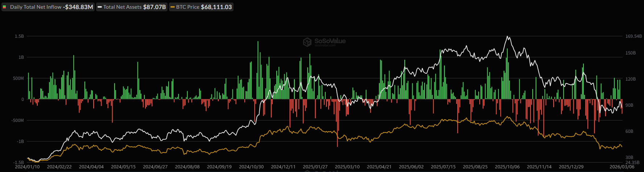Click the 2025/11/14 date label
Image resolution: width=644 pixels, height=172 pixels.
click(x=539, y=167)
